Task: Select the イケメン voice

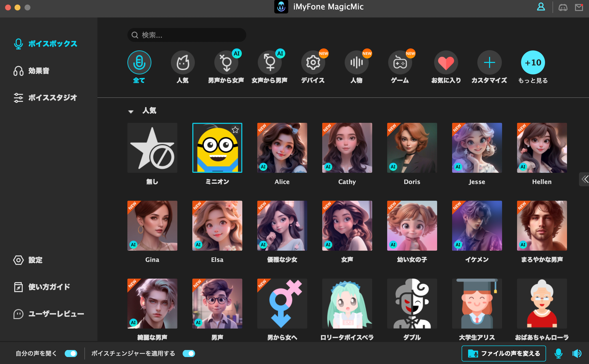Action: click(x=477, y=226)
